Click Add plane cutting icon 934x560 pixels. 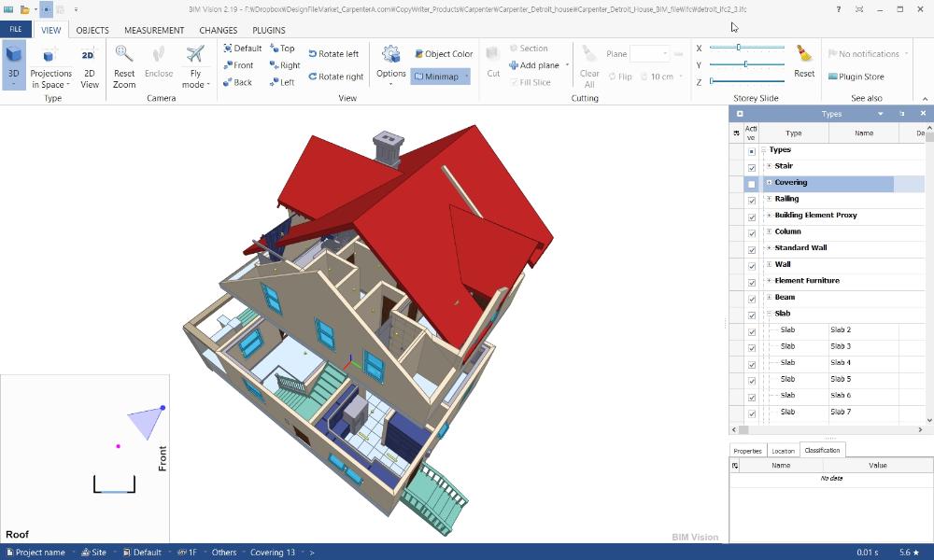pos(514,65)
